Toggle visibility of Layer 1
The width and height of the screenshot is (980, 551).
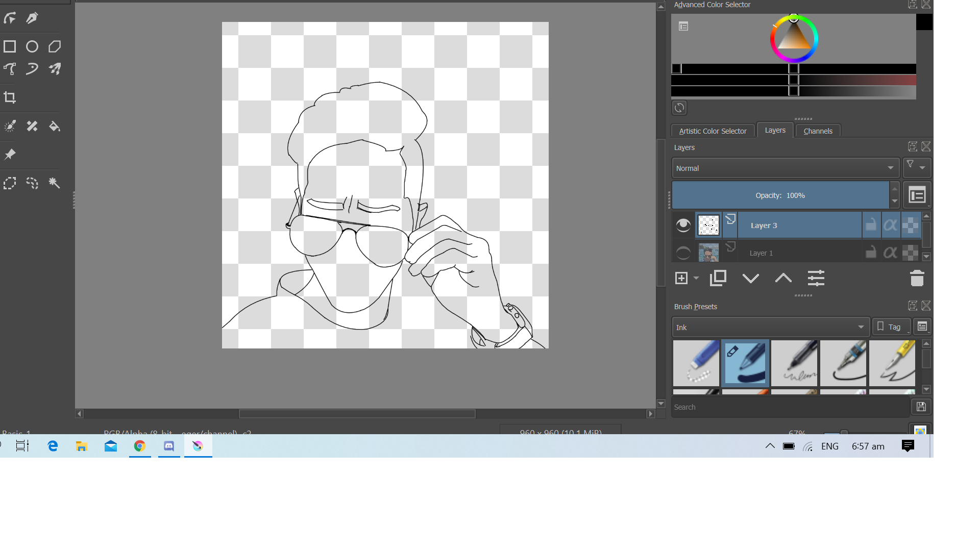pos(682,253)
